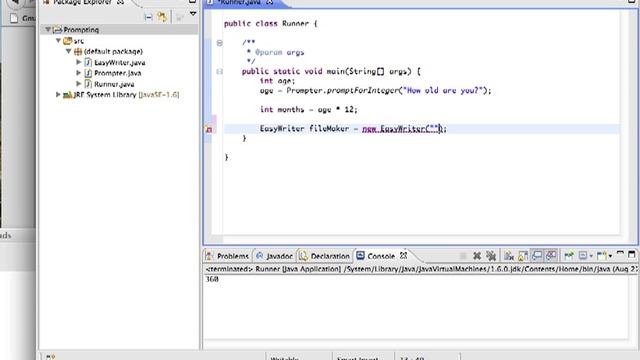Select the src source folder icon

tap(67, 40)
